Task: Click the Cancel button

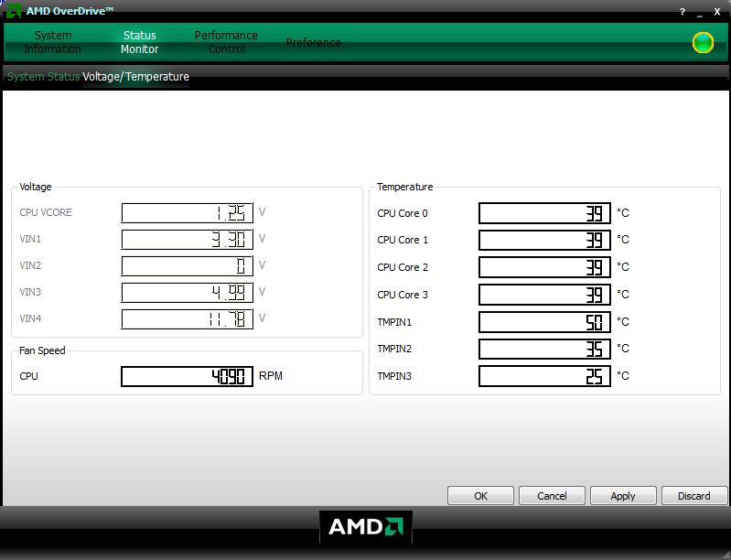Action: coord(552,496)
